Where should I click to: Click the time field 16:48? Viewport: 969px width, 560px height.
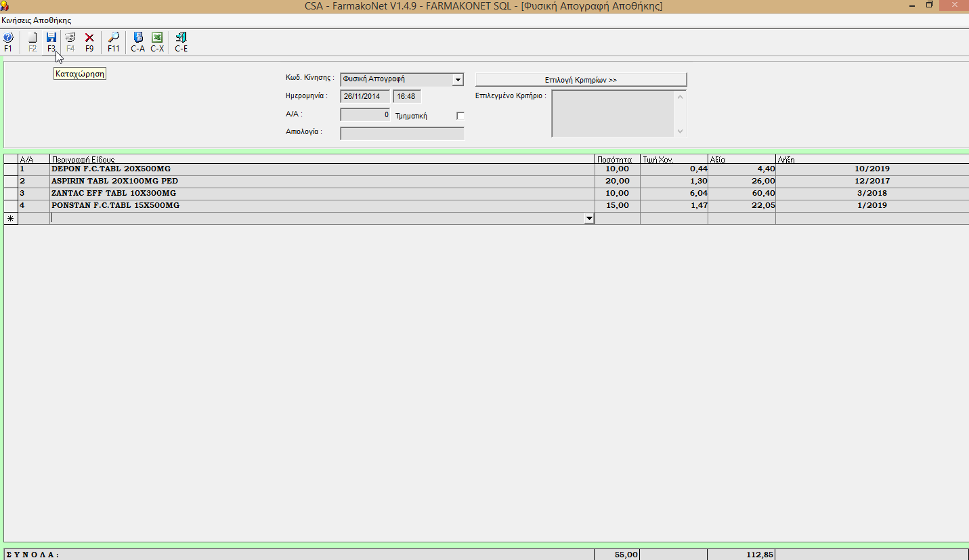pyautogui.click(x=407, y=97)
